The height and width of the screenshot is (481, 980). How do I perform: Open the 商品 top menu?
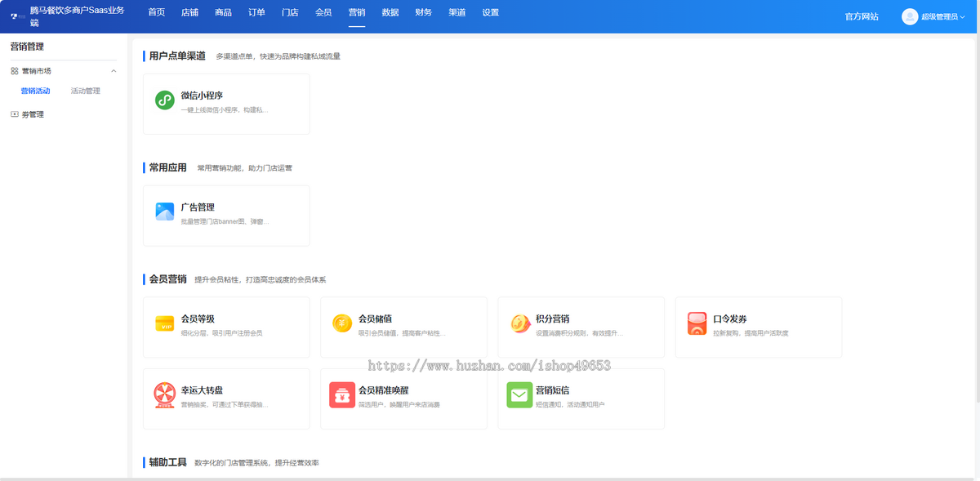(x=223, y=13)
